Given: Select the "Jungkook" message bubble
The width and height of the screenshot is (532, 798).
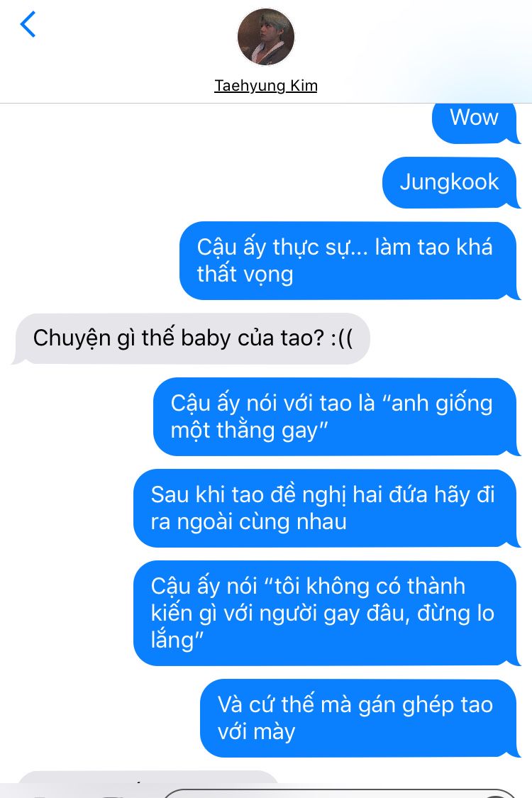Looking at the screenshot, I should [450, 182].
